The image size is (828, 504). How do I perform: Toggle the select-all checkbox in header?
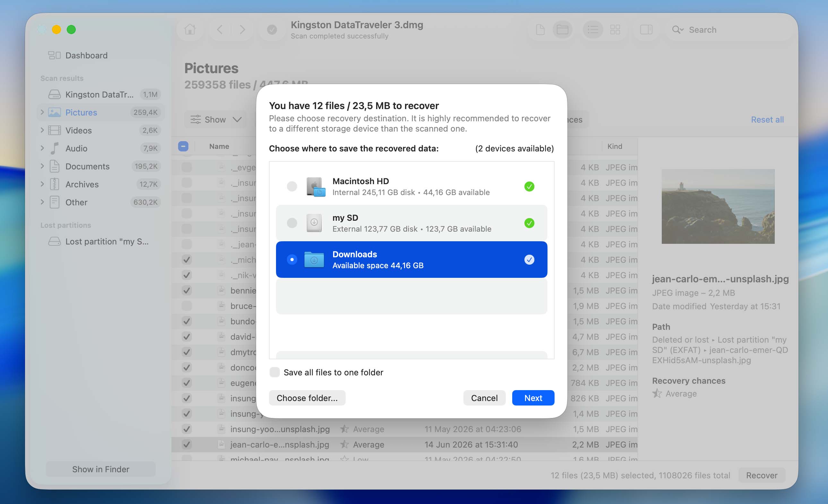click(x=183, y=146)
